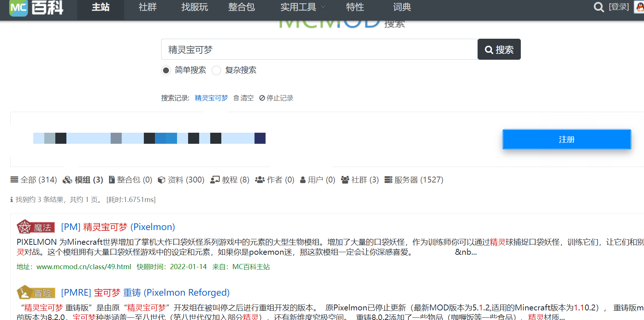This screenshot has width=644, height=320.
Task: Click the [登录] link
Action: tap(619, 7)
